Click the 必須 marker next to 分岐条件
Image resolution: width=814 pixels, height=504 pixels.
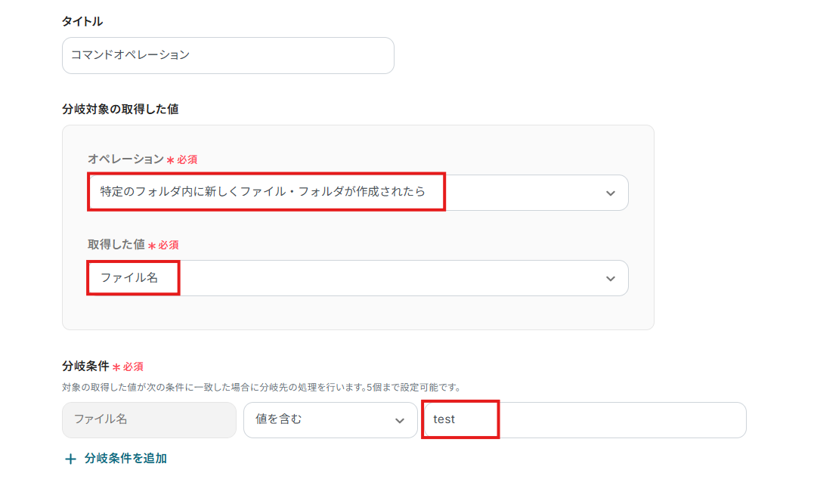pyautogui.click(x=132, y=367)
